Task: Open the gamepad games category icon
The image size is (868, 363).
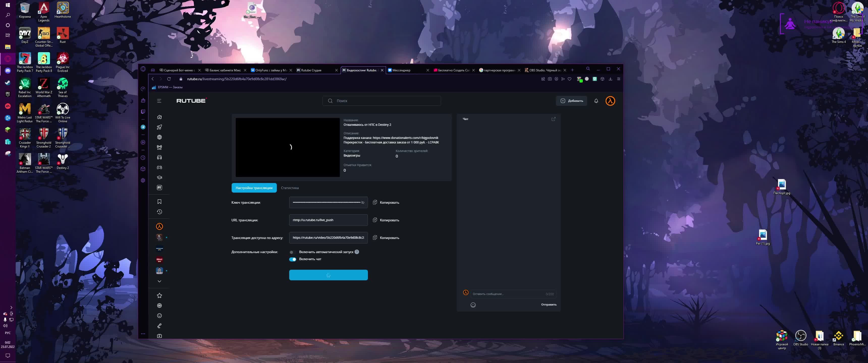Action: click(159, 167)
